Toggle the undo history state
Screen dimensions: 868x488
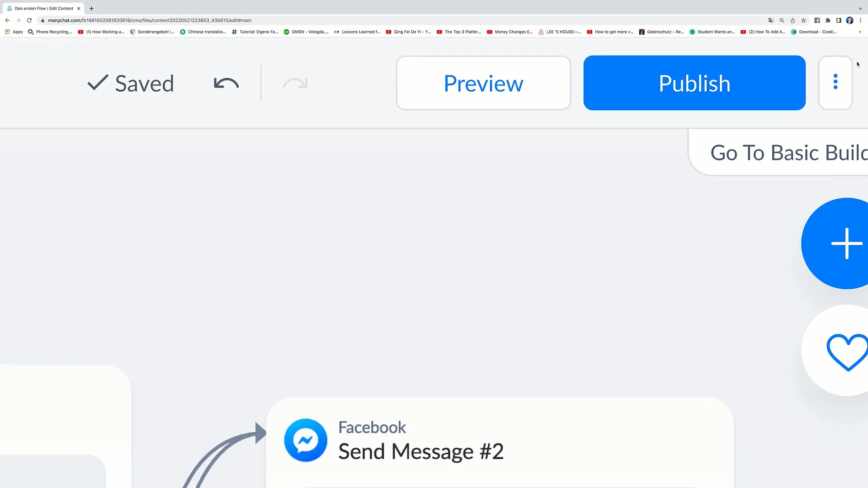[226, 82]
